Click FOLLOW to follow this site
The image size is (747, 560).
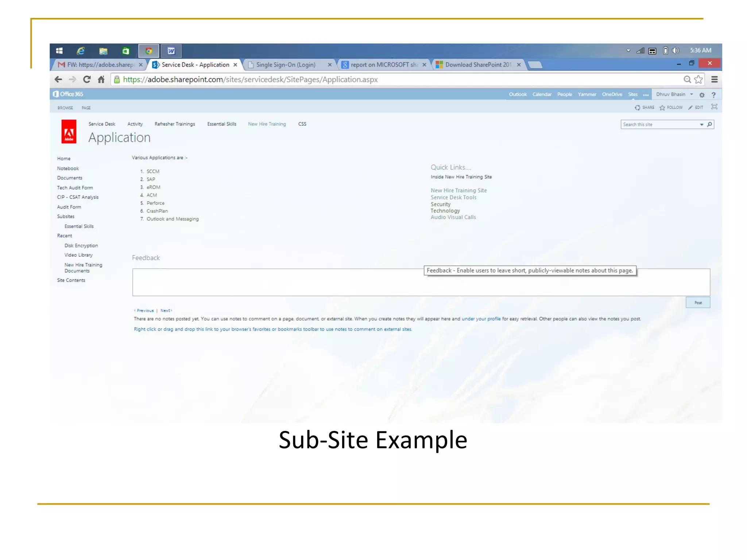pos(671,108)
